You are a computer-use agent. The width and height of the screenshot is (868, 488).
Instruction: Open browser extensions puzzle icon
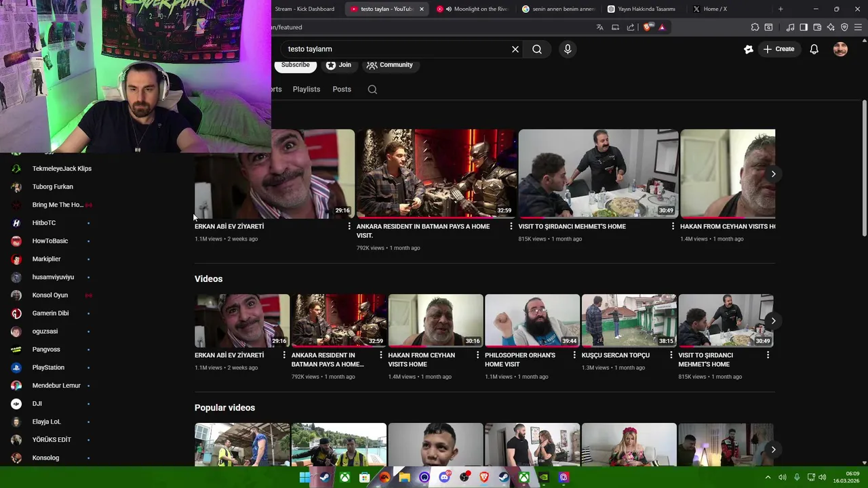pyautogui.click(x=755, y=27)
